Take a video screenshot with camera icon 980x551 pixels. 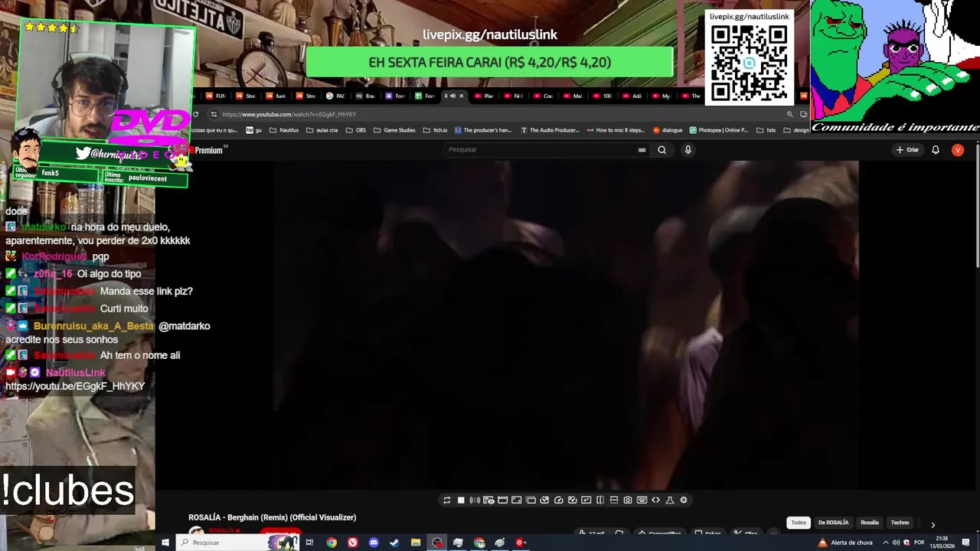pos(628,500)
